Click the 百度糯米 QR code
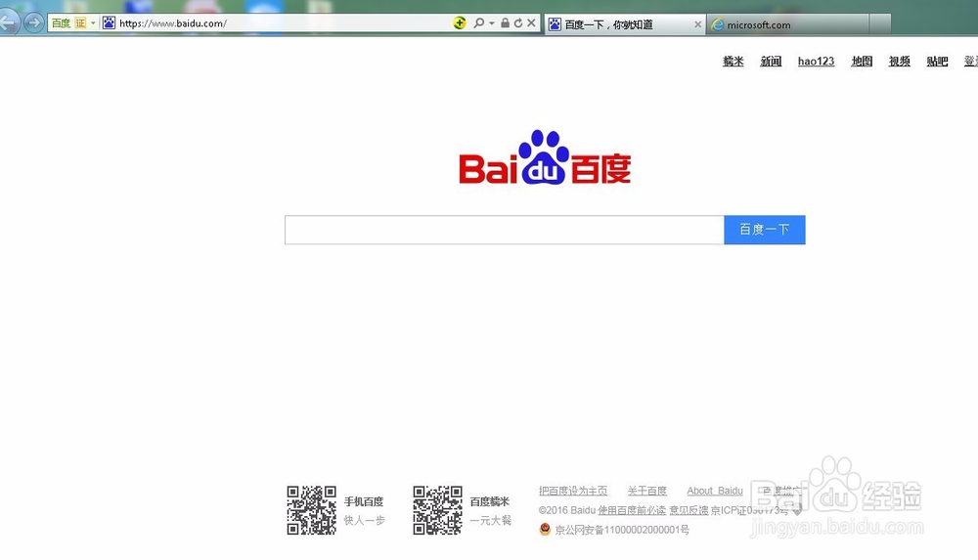978x560 pixels. [437, 510]
